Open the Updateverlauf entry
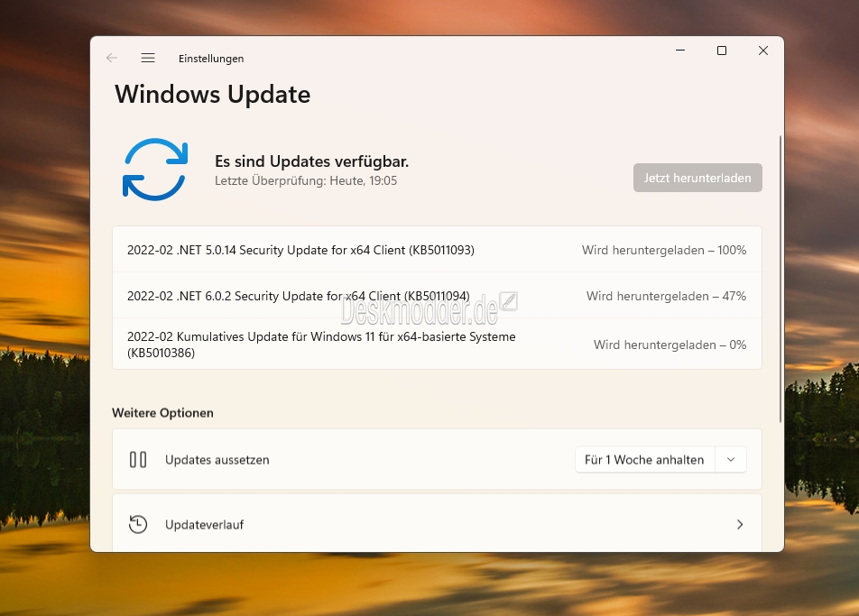859x616 pixels. tap(437, 523)
